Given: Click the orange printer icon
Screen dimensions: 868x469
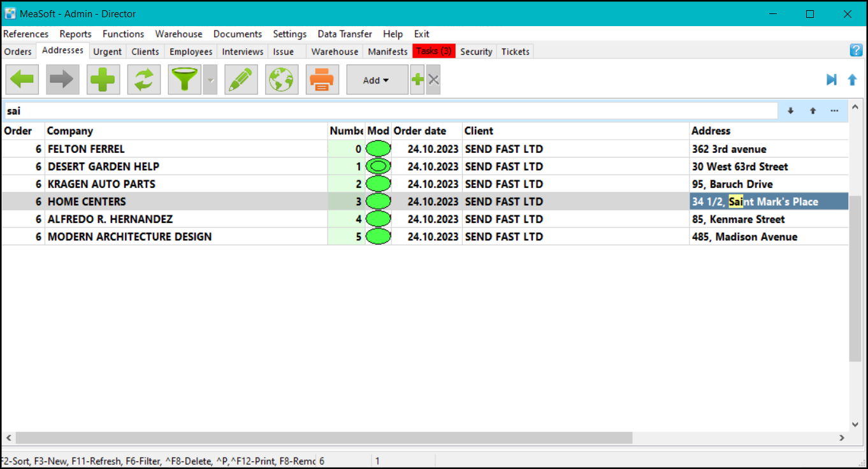Looking at the screenshot, I should pyautogui.click(x=322, y=80).
